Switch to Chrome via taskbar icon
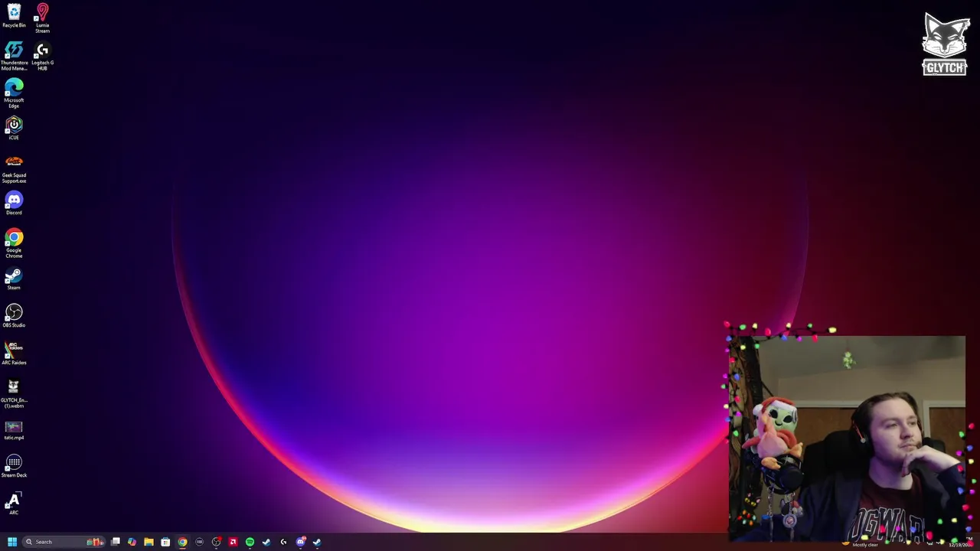 182,542
